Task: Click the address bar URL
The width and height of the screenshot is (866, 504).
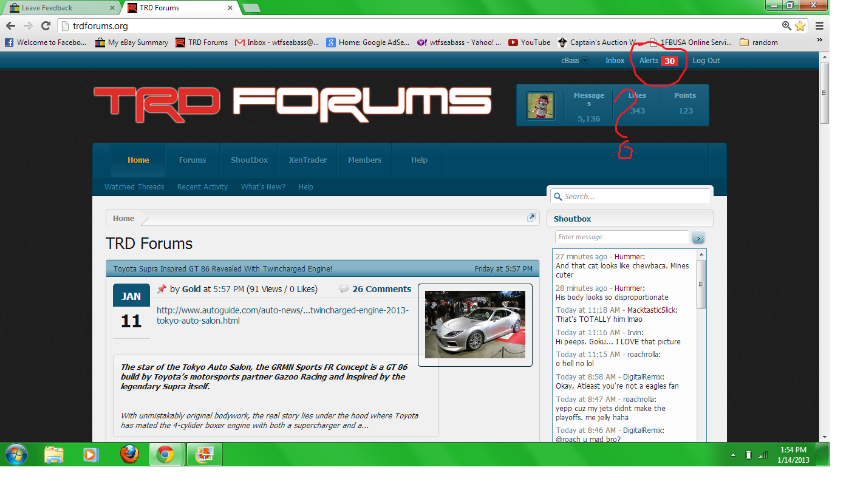Action: pos(101,26)
